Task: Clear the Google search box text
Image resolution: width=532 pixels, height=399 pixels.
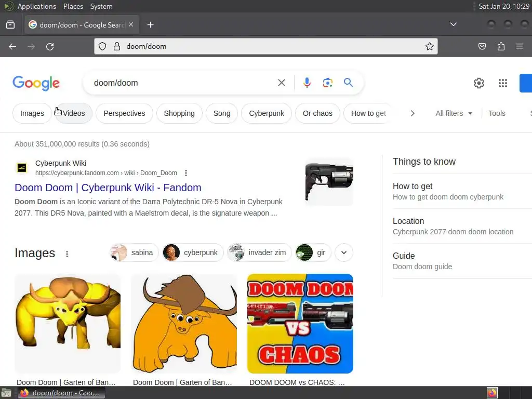Action: pyautogui.click(x=281, y=83)
